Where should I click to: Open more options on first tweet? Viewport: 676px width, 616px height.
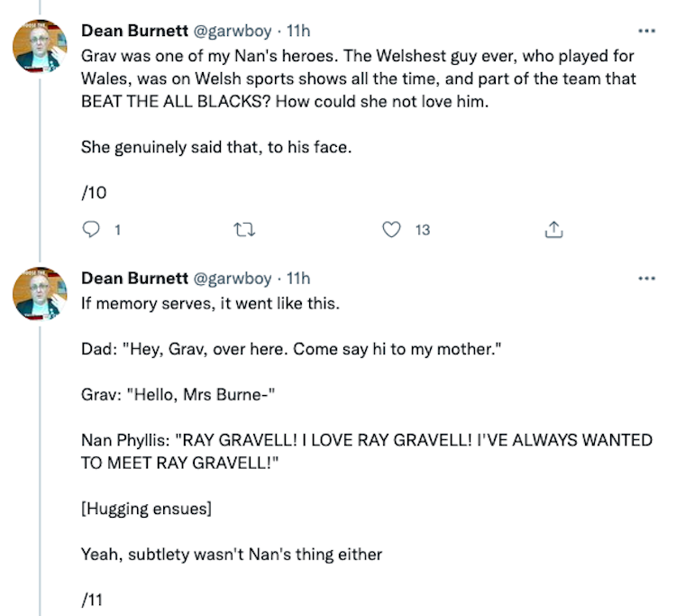[646, 29]
